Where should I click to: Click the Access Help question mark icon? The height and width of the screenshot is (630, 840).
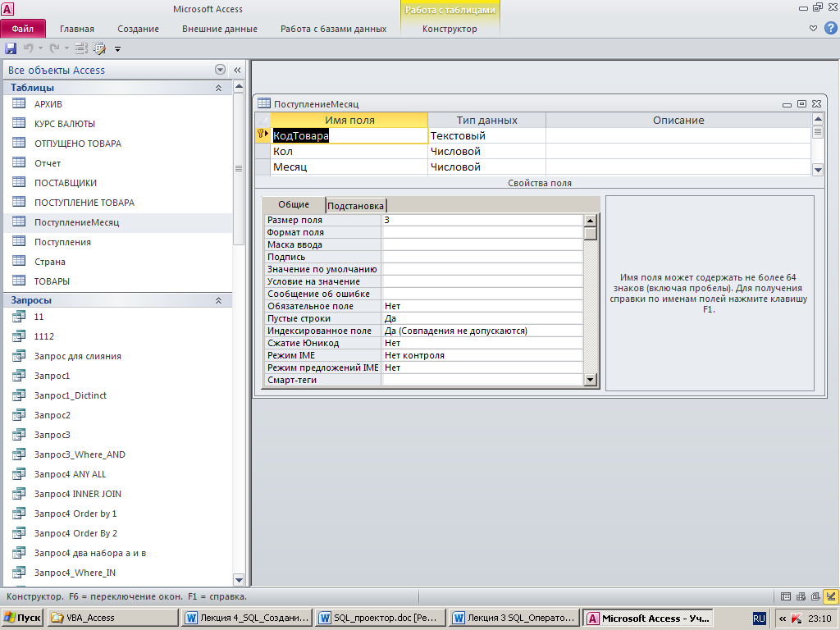[x=830, y=28]
